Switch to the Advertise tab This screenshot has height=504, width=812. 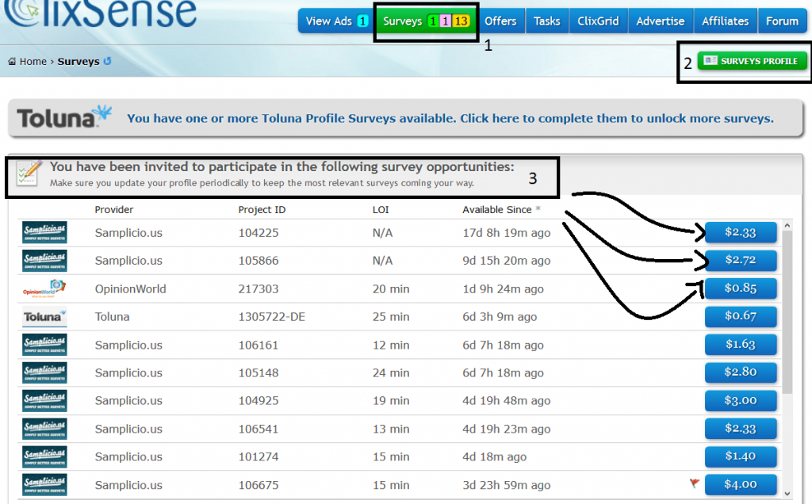pyautogui.click(x=661, y=21)
